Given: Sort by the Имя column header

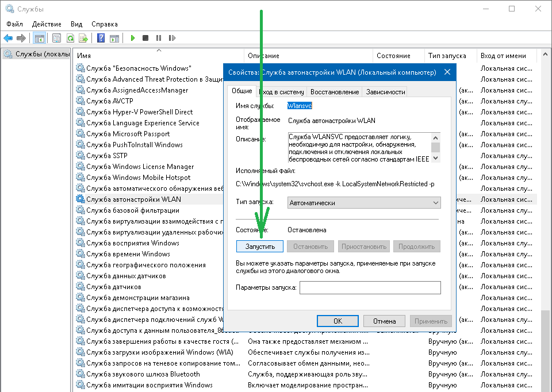Looking at the screenshot, I should (x=159, y=56).
